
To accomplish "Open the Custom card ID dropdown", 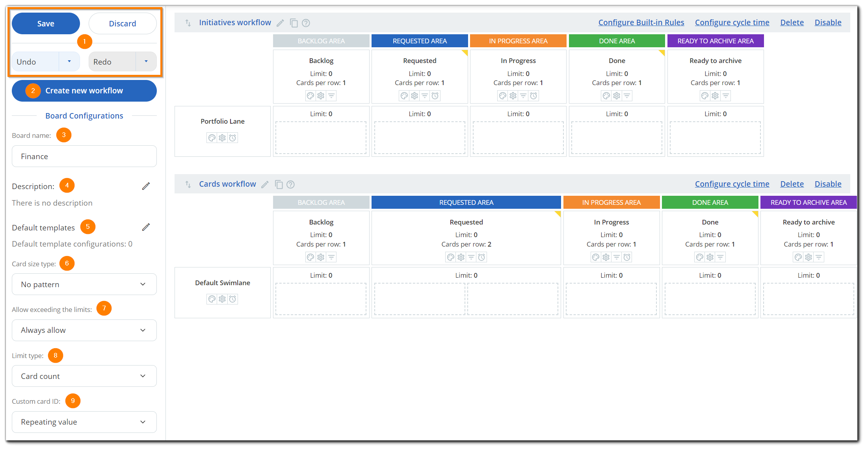I will point(84,422).
